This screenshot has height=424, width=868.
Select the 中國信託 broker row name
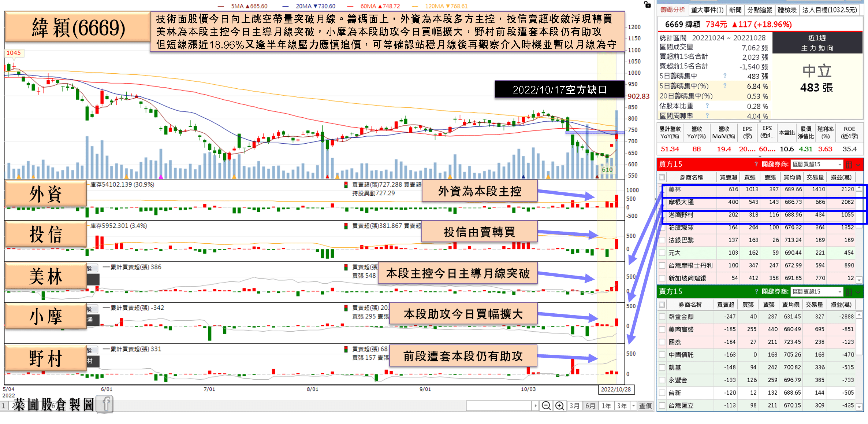pyautogui.click(x=681, y=355)
